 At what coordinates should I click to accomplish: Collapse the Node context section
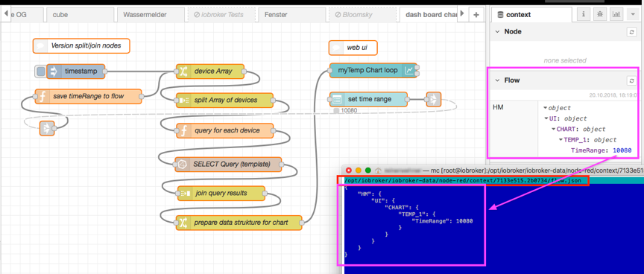(x=498, y=31)
